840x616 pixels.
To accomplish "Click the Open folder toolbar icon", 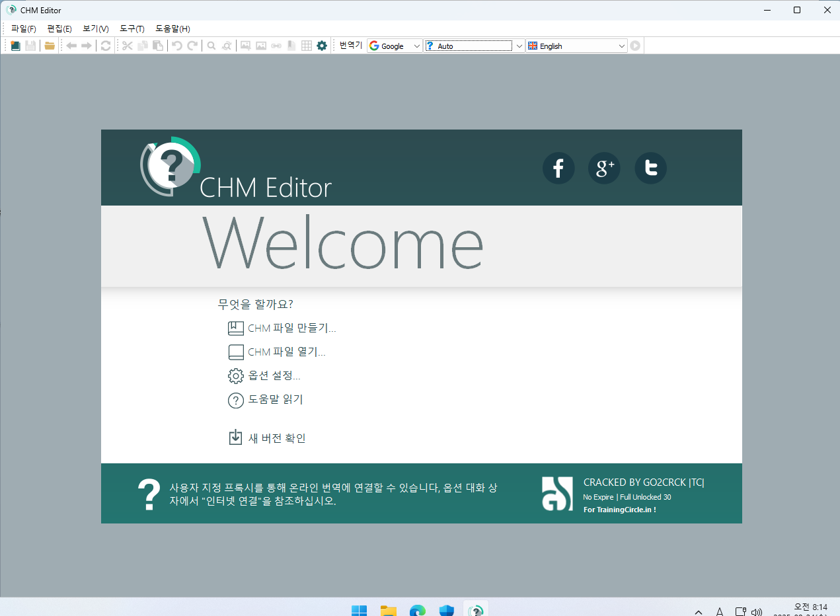I will coord(50,46).
